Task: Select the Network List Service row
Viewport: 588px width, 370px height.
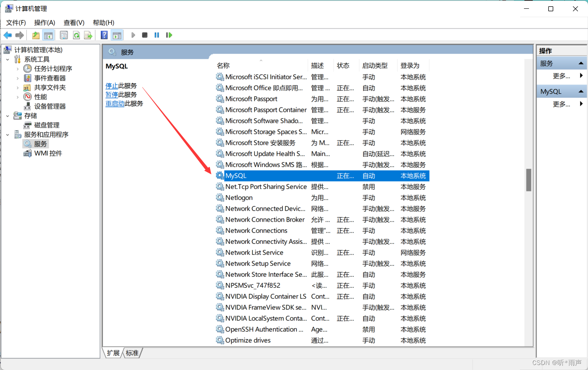Action: click(x=322, y=253)
